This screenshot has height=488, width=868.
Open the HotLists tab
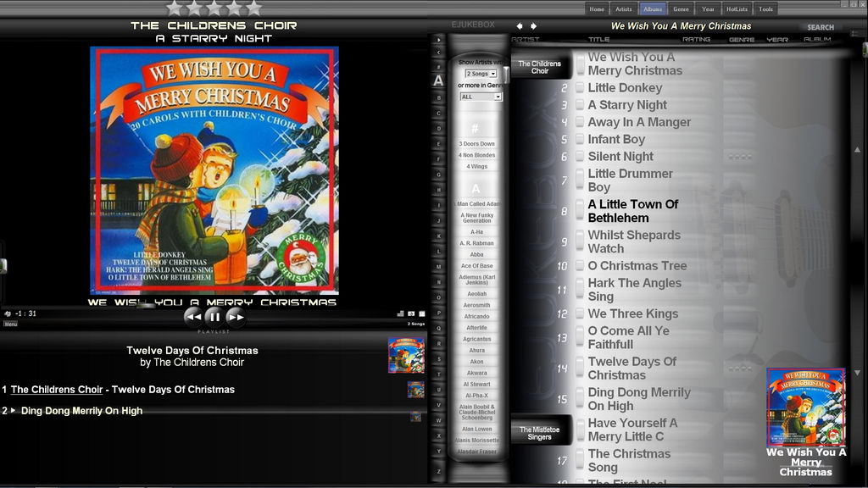[x=737, y=8]
